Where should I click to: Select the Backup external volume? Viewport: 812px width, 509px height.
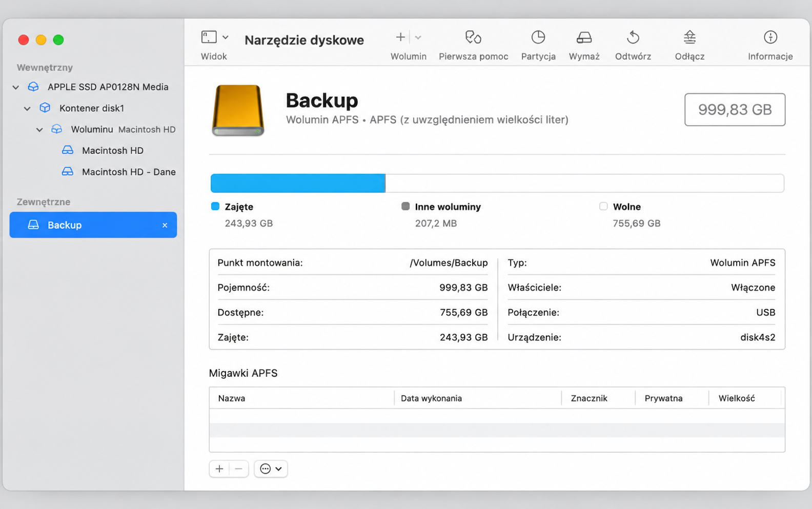point(93,225)
